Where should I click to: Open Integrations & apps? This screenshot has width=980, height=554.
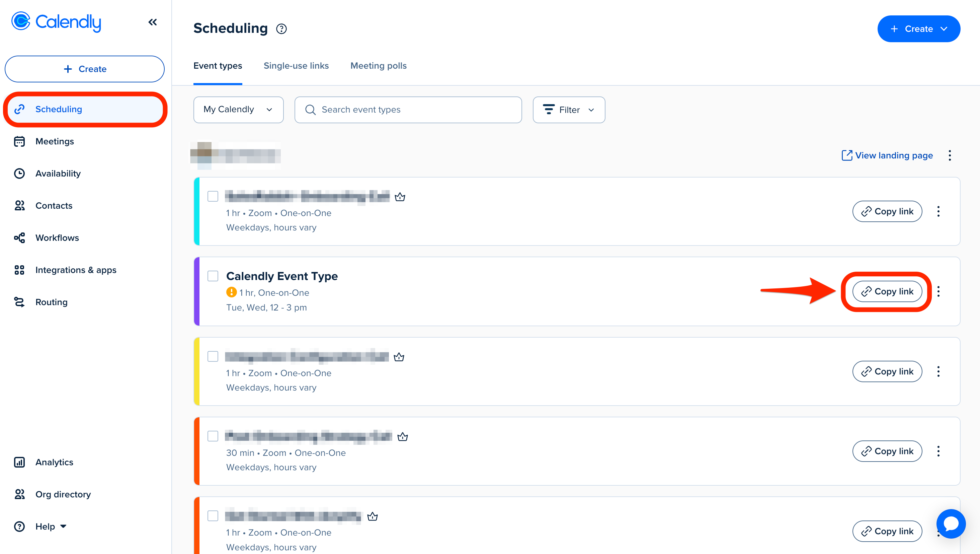76,270
